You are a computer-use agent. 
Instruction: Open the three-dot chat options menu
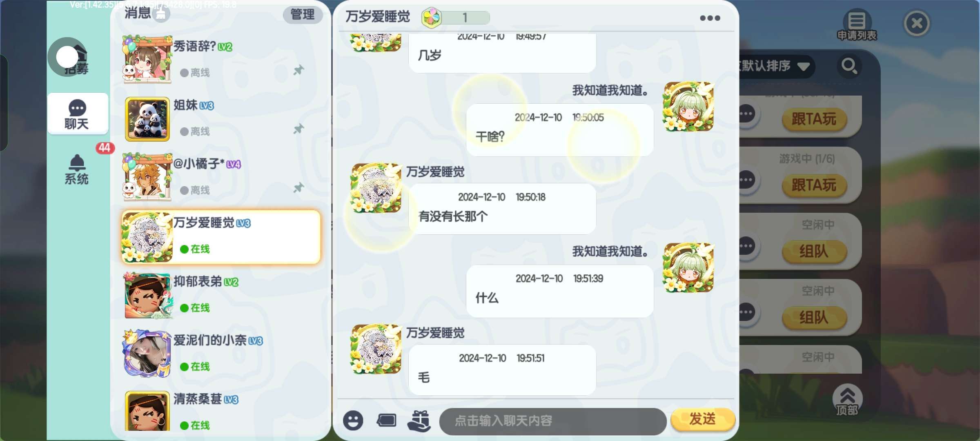point(710,18)
